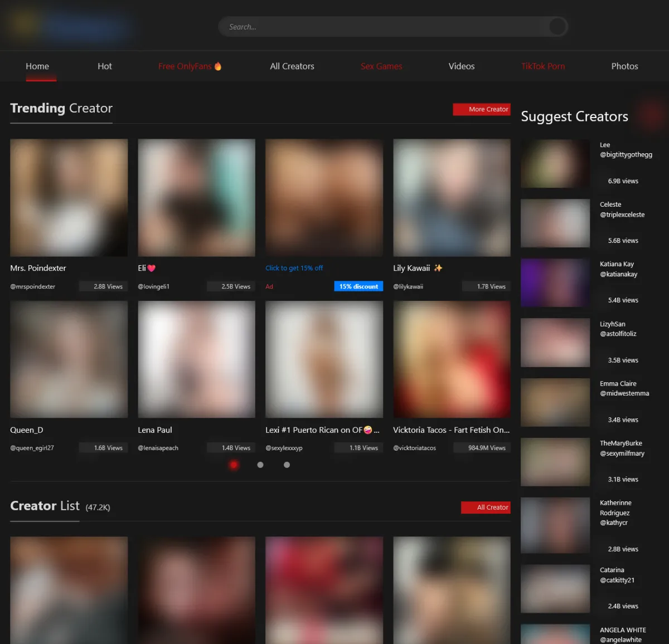This screenshot has height=644, width=669.
Task: Switch to the third carousel page dot
Action: point(287,465)
